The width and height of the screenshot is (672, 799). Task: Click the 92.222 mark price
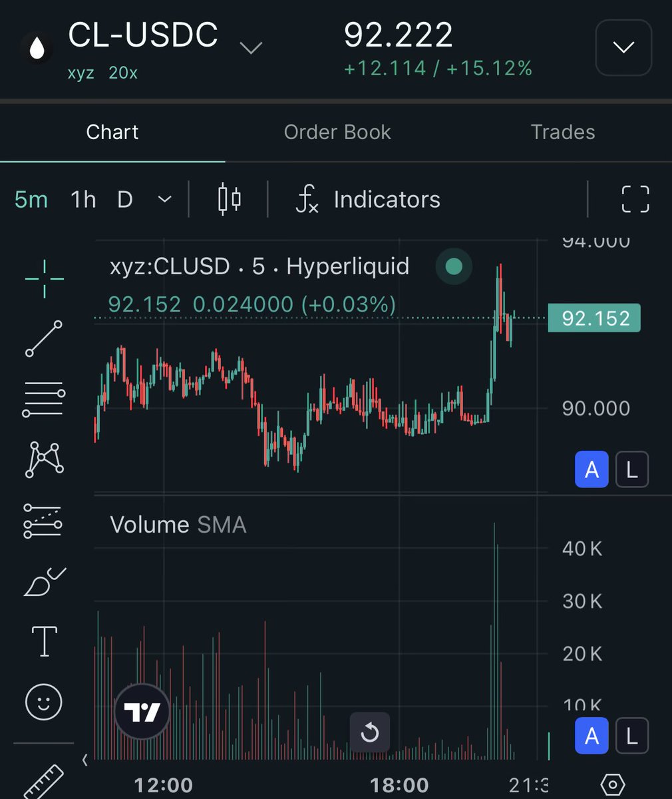click(399, 35)
